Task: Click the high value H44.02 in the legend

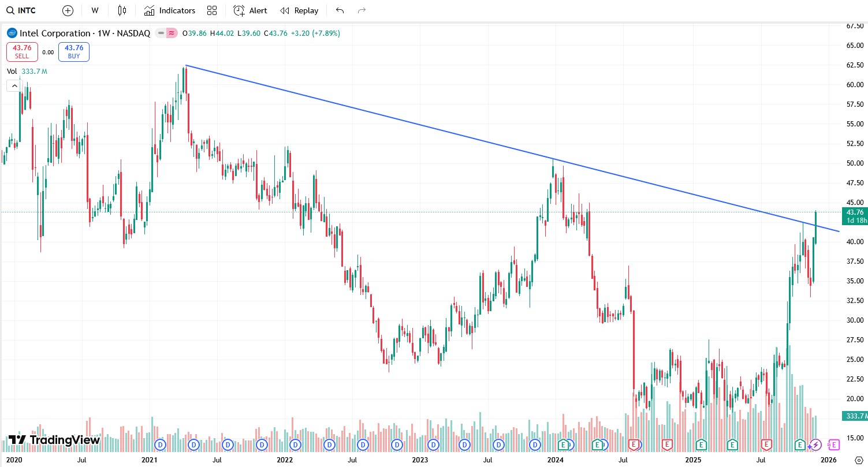Action: [x=222, y=33]
